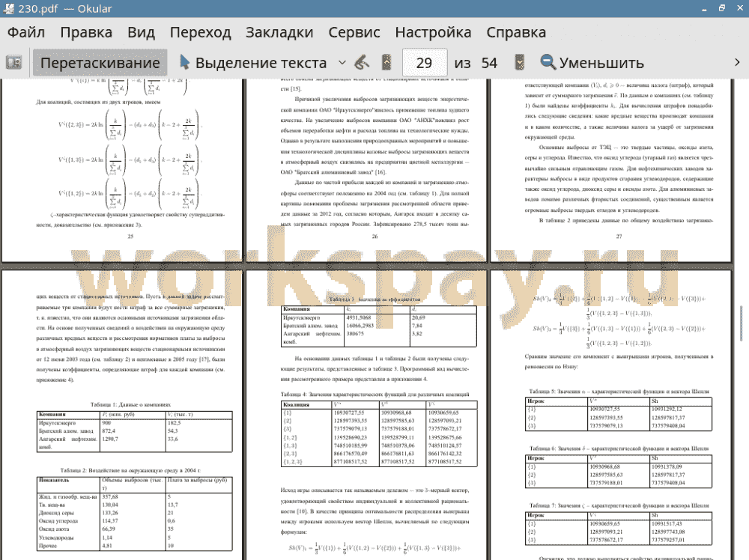749x560 pixels.
Task: Go to the previous page icon
Action: click(x=386, y=63)
